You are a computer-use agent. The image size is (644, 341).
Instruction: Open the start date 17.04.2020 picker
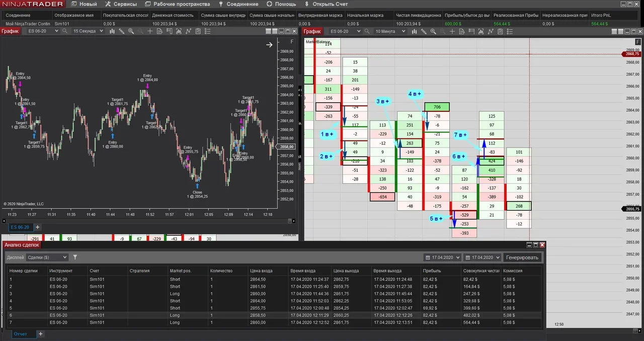[443, 257]
